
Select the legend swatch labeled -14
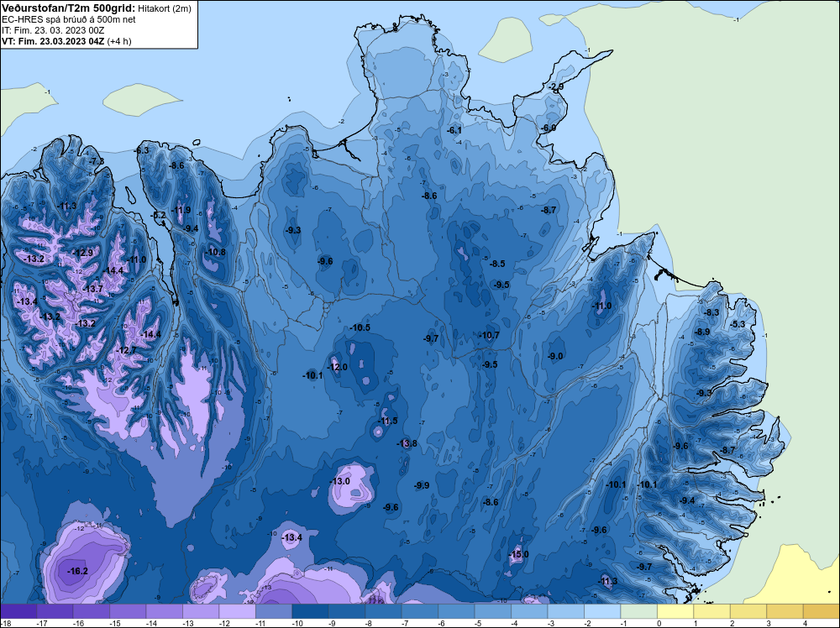(165, 611)
